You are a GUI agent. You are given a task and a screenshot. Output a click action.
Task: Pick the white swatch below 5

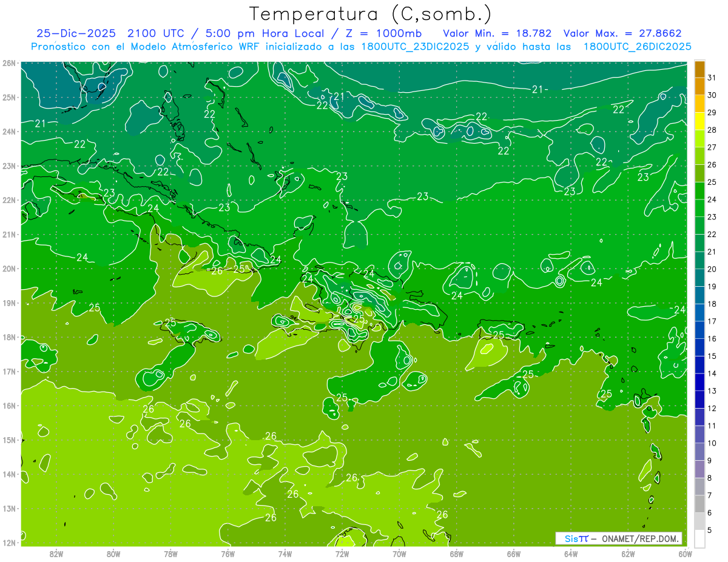coord(699,538)
